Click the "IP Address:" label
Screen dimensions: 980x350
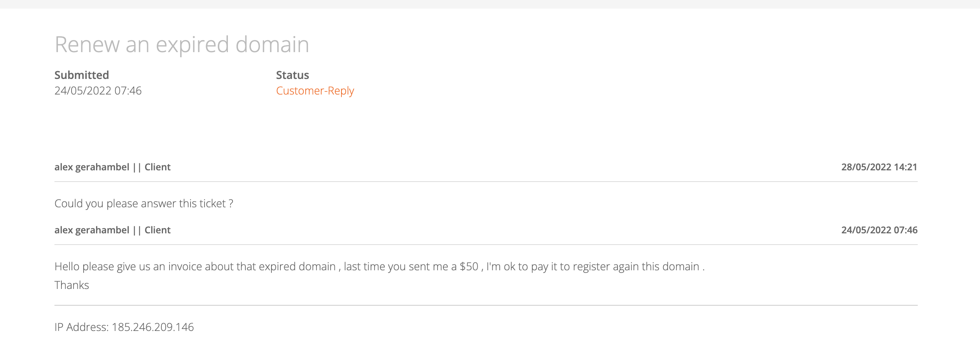[81, 327]
